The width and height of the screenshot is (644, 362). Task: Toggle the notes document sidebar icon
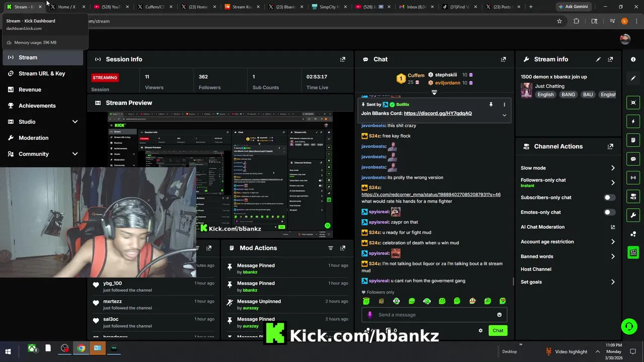coord(633,140)
